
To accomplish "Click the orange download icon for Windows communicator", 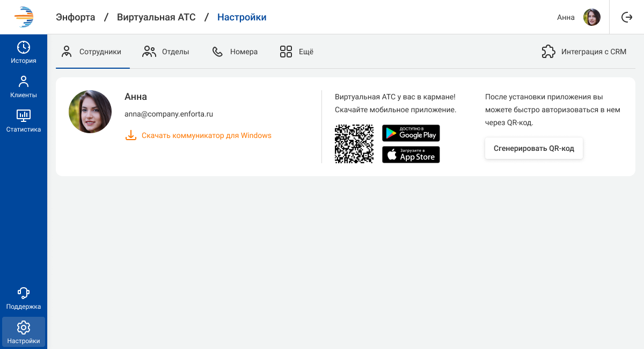I will coord(131,135).
